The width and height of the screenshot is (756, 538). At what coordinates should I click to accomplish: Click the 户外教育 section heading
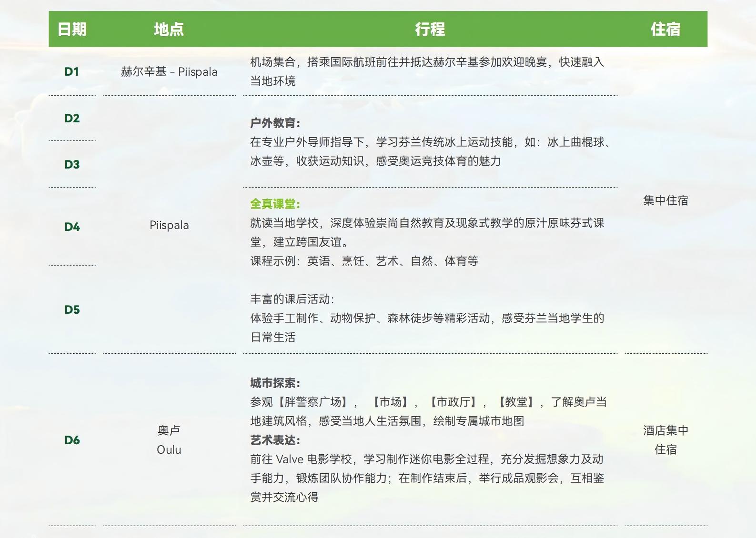(275, 123)
